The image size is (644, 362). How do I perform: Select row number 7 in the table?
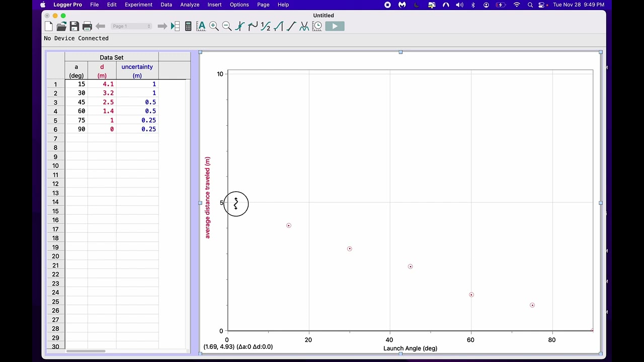56,138
